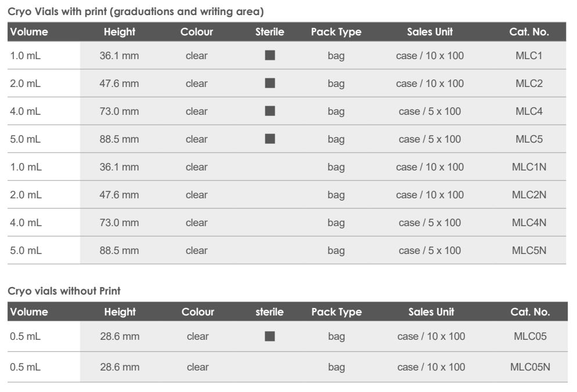
Task: Click the sterile square marker for MLC1
Action: tap(270, 56)
